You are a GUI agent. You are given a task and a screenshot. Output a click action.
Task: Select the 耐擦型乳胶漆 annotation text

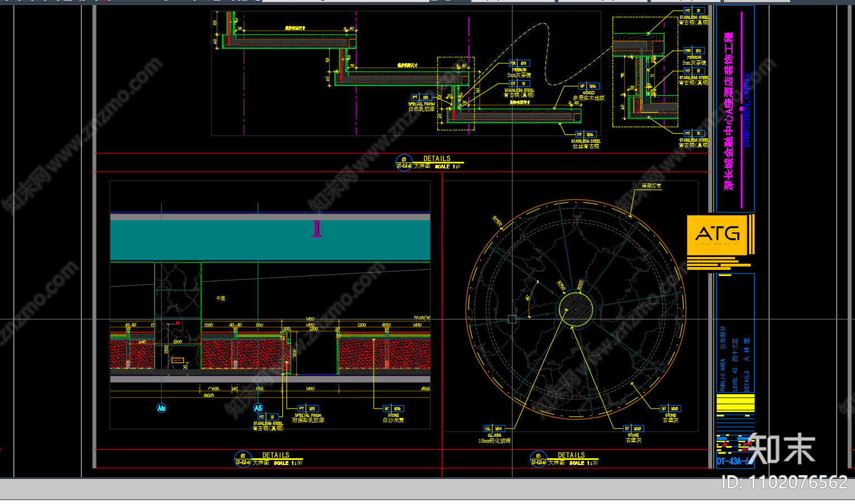(x=308, y=420)
